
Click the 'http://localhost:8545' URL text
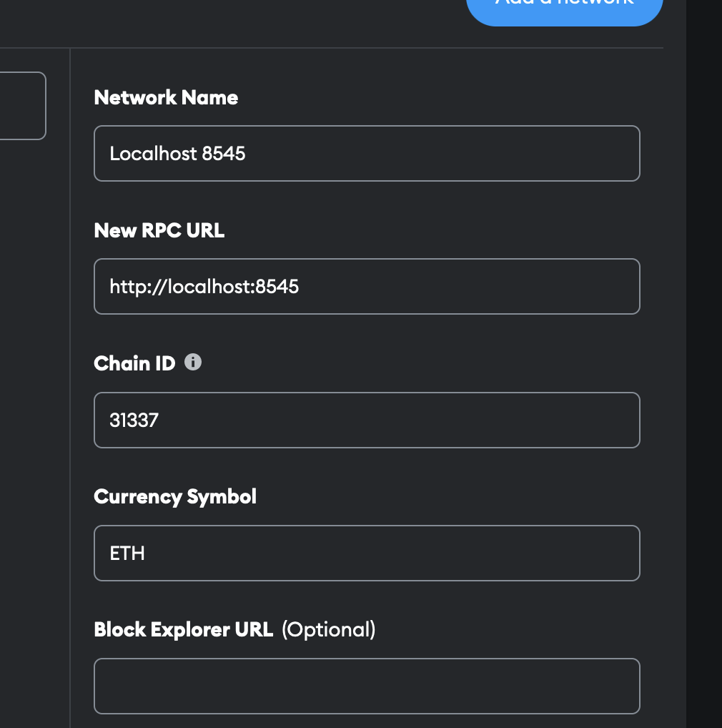[204, 287]
